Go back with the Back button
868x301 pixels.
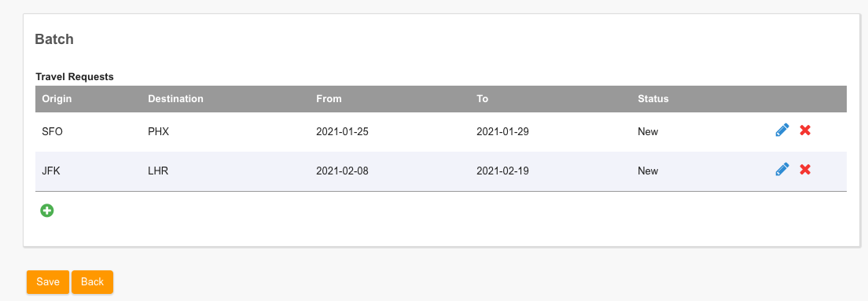92,281
